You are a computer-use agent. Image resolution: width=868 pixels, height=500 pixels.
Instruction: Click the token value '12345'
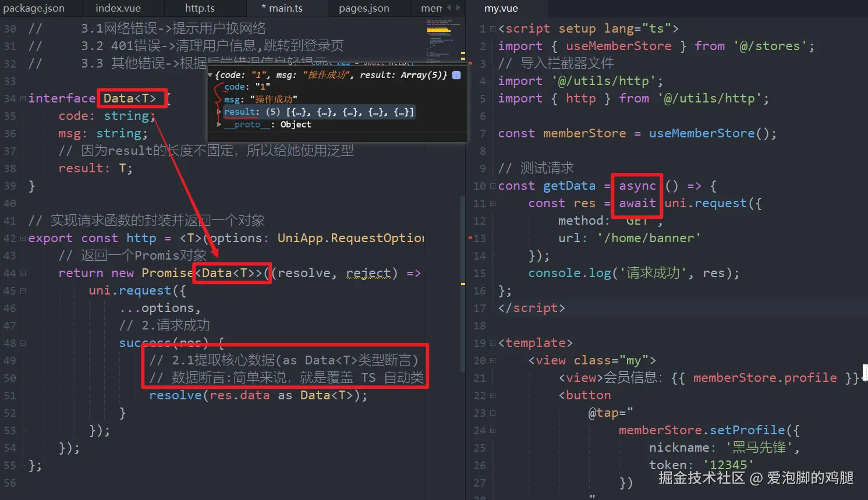pos(728,465)
